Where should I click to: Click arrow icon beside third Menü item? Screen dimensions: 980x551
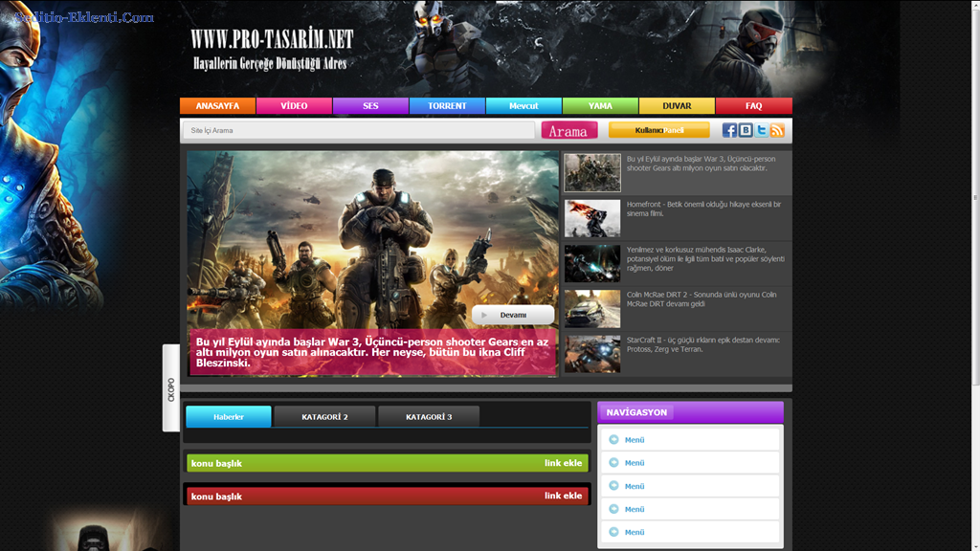tap(613, 486)
